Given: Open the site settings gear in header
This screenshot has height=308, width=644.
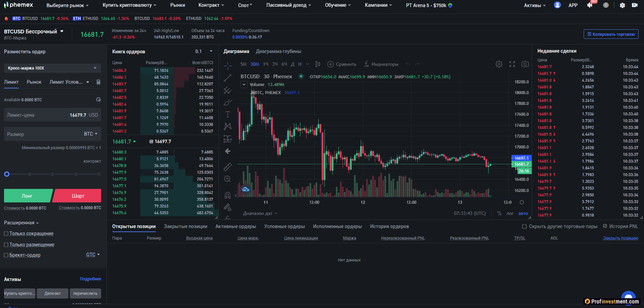Looking at the screenshot, I should [x=622, y=5].
